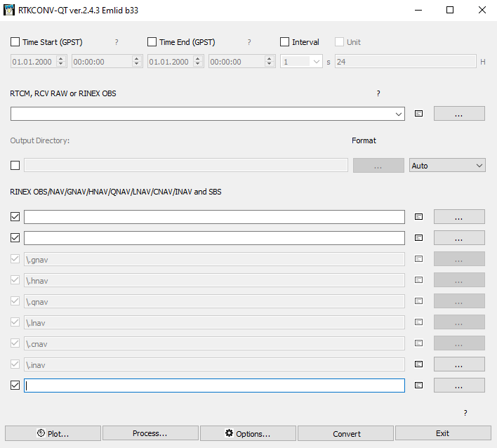Open viewer icon for the last SBS output
The width and height of the screenshot is (497, 448).
point(418,386)
